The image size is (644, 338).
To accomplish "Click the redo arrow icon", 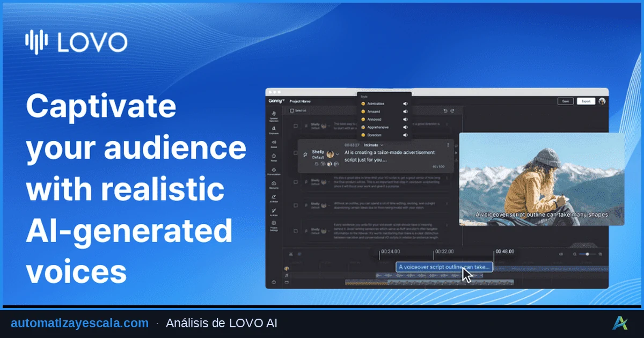I will 452,111.
